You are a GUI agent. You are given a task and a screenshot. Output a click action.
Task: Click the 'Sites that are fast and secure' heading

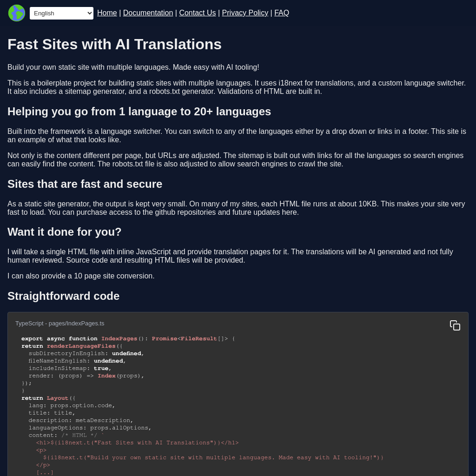tap(85, 184)
